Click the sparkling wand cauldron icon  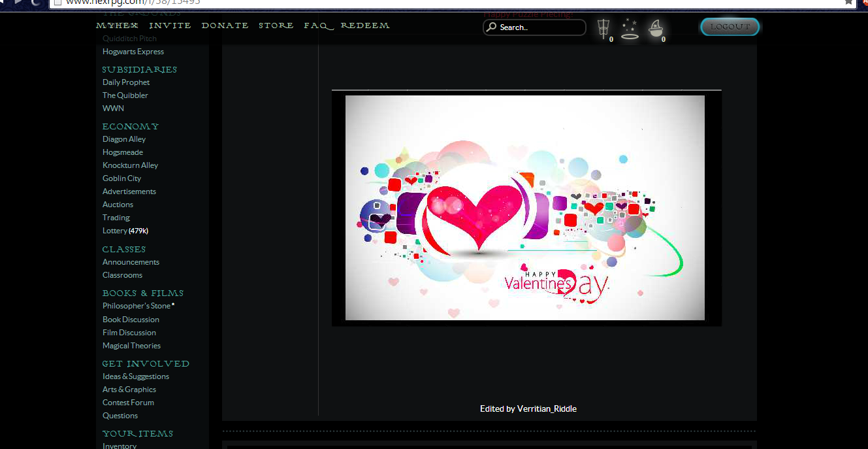pyautogui.click(x=630, y=29)
